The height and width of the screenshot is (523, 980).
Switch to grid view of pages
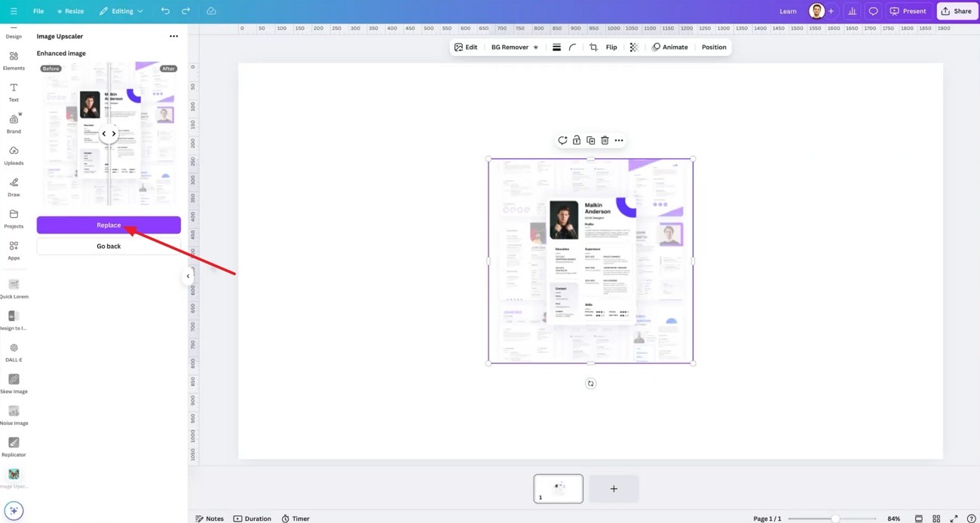[x=936, y=518]
